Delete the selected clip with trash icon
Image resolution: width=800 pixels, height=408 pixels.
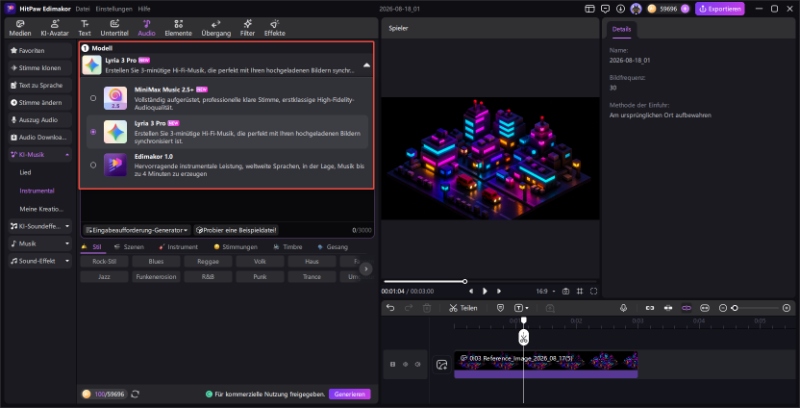427,308
